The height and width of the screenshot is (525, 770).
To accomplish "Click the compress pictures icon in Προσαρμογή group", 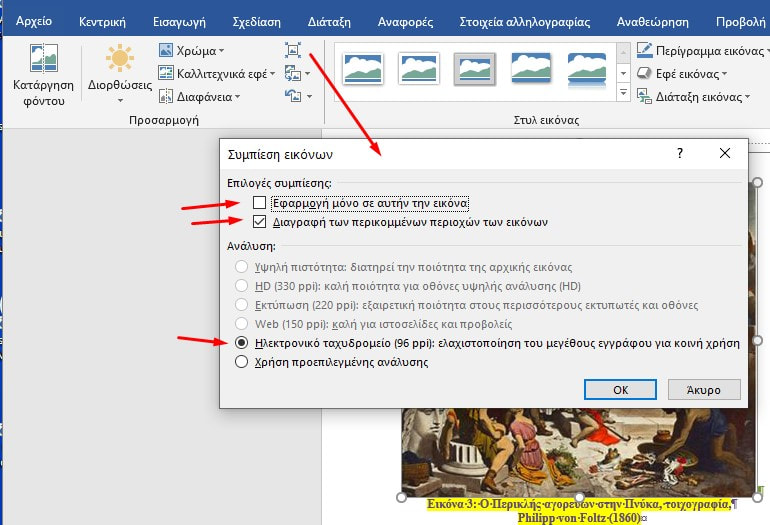I will (x=293, y=50).
